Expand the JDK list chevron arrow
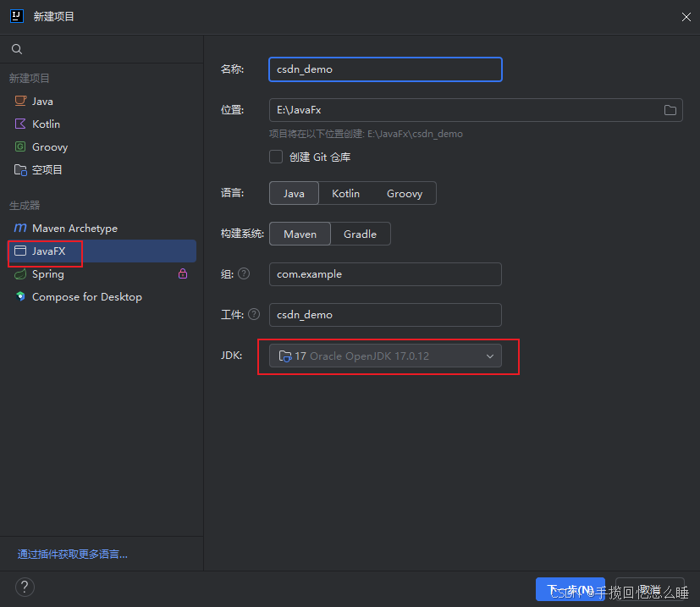Viewport: 700px width, 607px height. pyautogui.click(x=490, y=356)
